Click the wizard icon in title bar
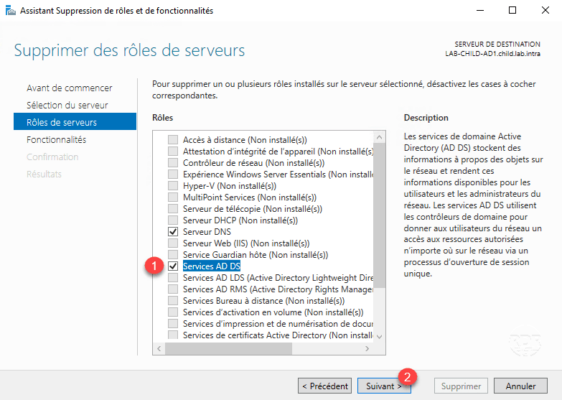 coord(11,10)
